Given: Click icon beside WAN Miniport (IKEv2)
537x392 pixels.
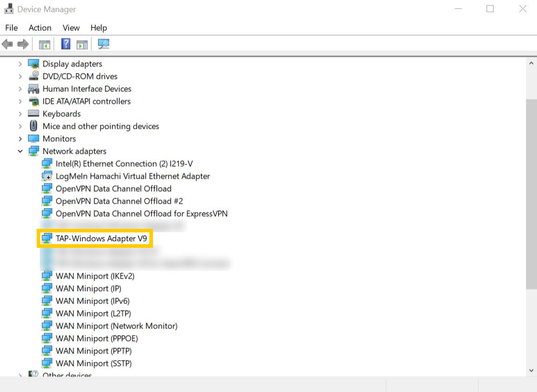Looking at the screenshot, I should click(47, 276).
